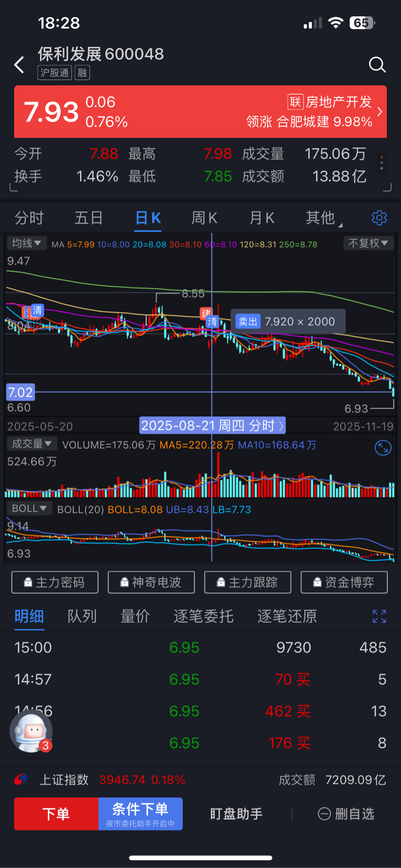The height and width of the screenshot is (868, 401).
Task: Tap the red 下单 order button
Action: tap(56, 814)
